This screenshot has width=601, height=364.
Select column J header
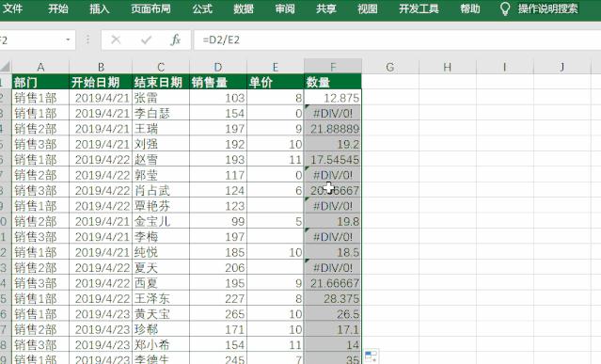(561, 67)
